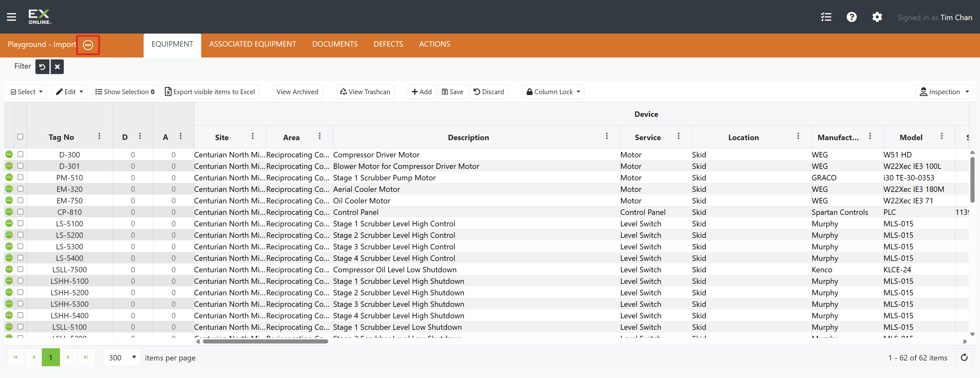The height and width of the screenshot is (378, 980).
Task: Select page 1 in the pager
Action: (x=51, y=358)
